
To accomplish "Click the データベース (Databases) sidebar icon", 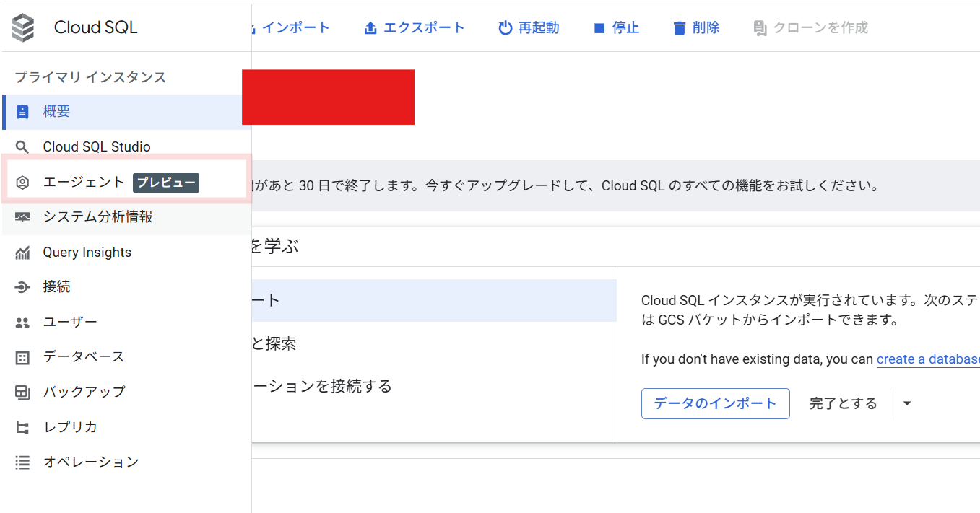I will [x=22, y=356].
